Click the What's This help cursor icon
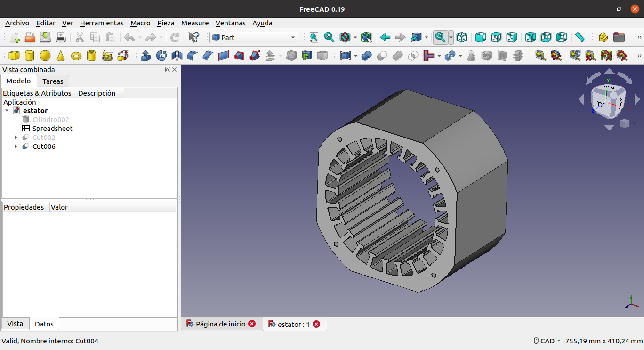The width and height of the screenshot is (644, 350). (193, 38)
